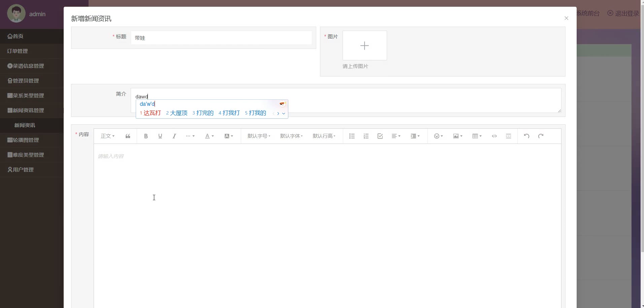Open the background highlight color picker
644x308 pixels.
(x=229, y=136)
